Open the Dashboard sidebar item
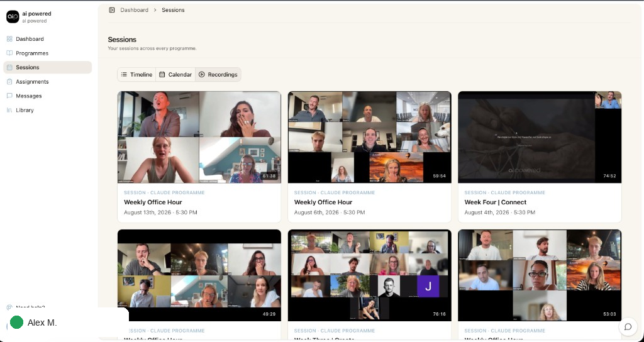644x342 pixels. click(47, 39)
